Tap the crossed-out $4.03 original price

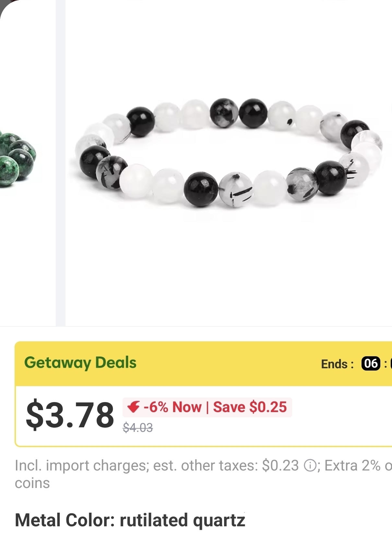tap(138, 428)
